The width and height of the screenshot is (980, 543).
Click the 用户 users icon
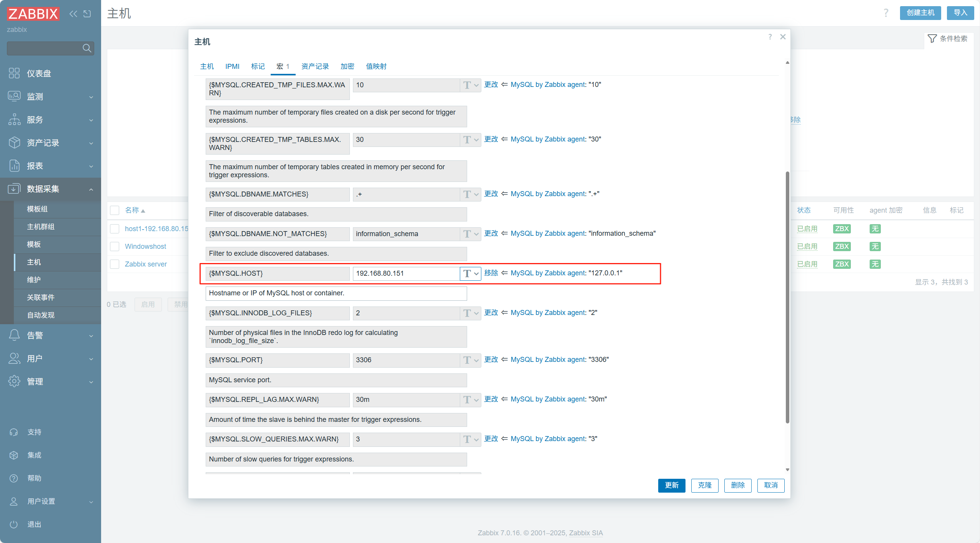pos(14,358)
